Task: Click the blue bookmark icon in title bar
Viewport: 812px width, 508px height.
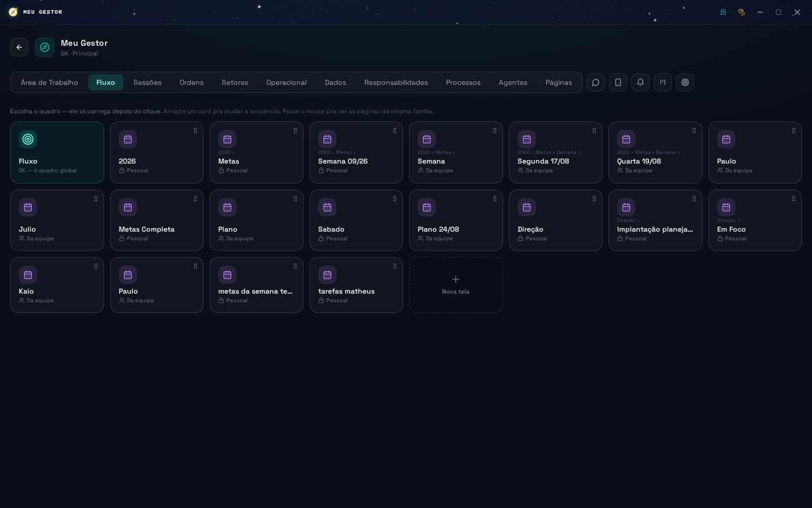Action: (x=723, y=12)
